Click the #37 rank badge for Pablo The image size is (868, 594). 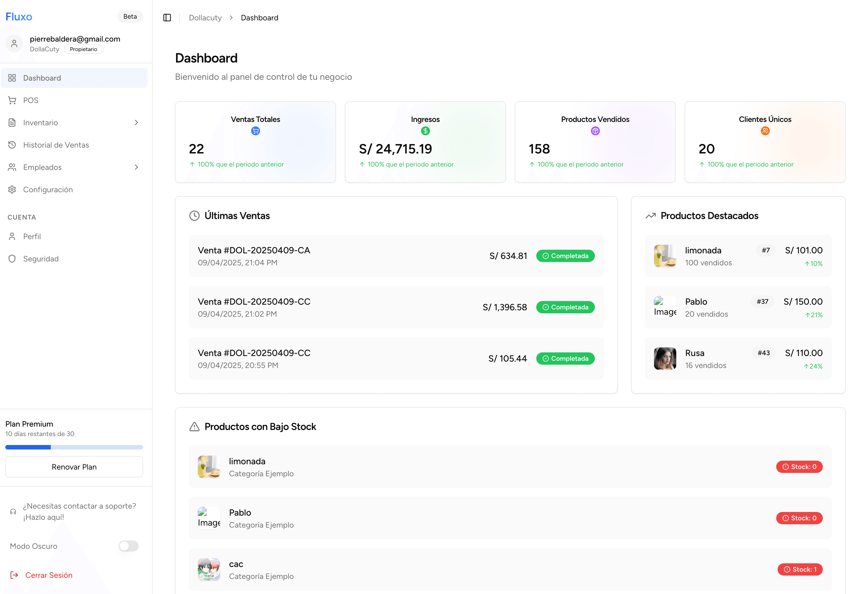pyautogui.click(x=763, y=302)
